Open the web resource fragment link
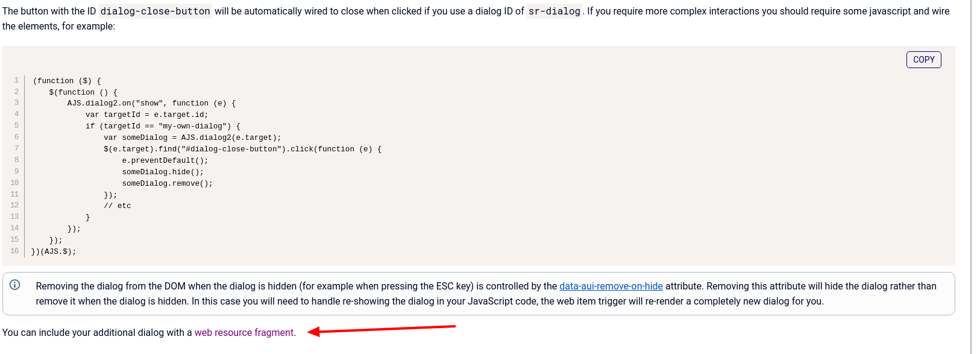This screenshot has height=354, width=980. tap(243, 332)
